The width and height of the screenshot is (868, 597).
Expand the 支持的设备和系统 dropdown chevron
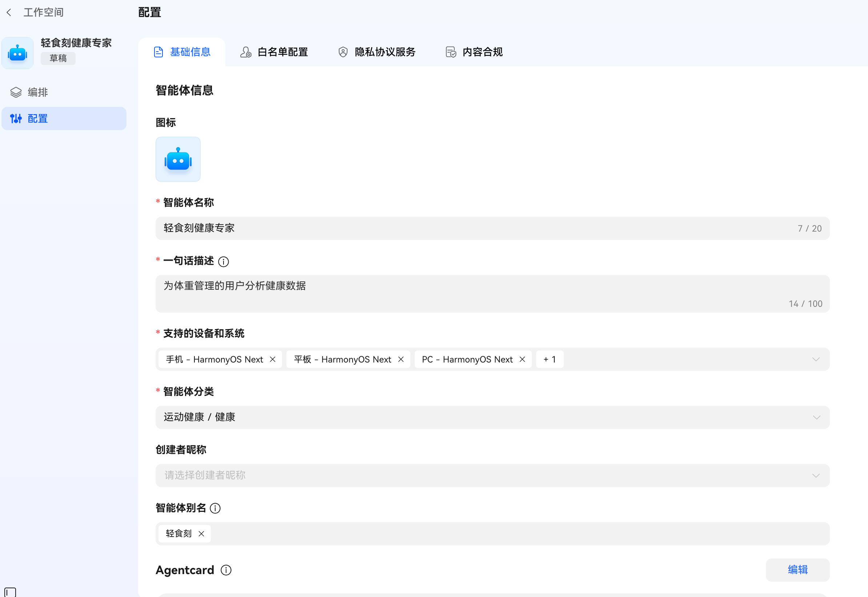click(x=816, y=360)
